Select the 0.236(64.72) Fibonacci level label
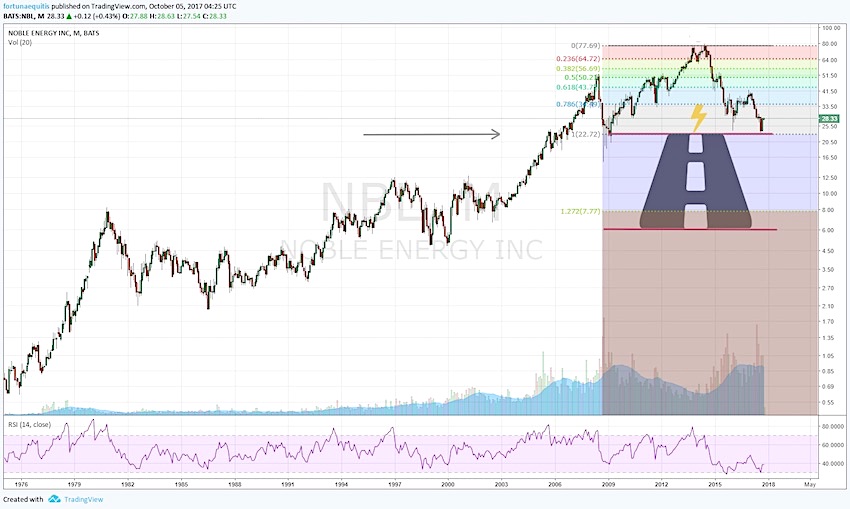850x509 pixels. coord(578,59)
